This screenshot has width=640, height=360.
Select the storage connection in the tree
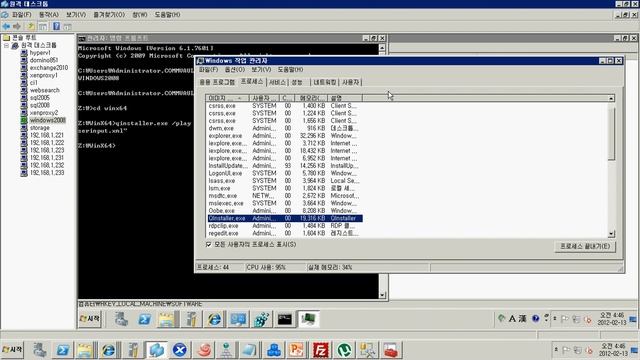(x=40, y=128)
